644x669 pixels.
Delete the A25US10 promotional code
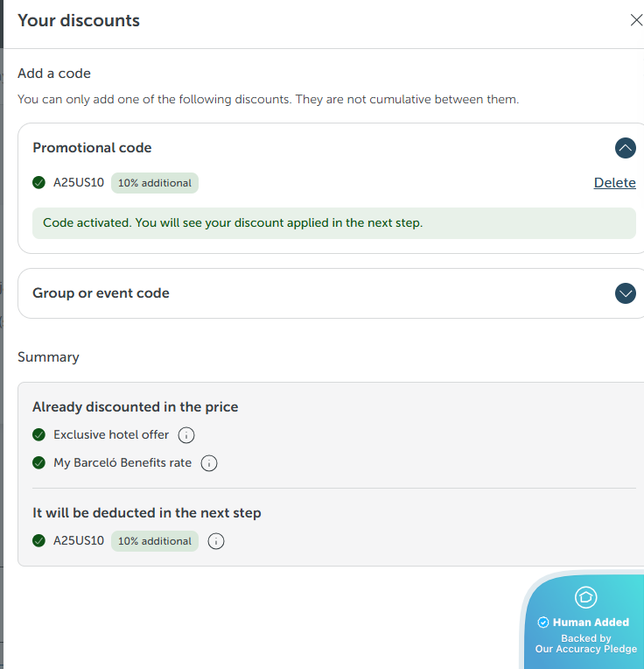pyautogui.click(x=614, y=183)
